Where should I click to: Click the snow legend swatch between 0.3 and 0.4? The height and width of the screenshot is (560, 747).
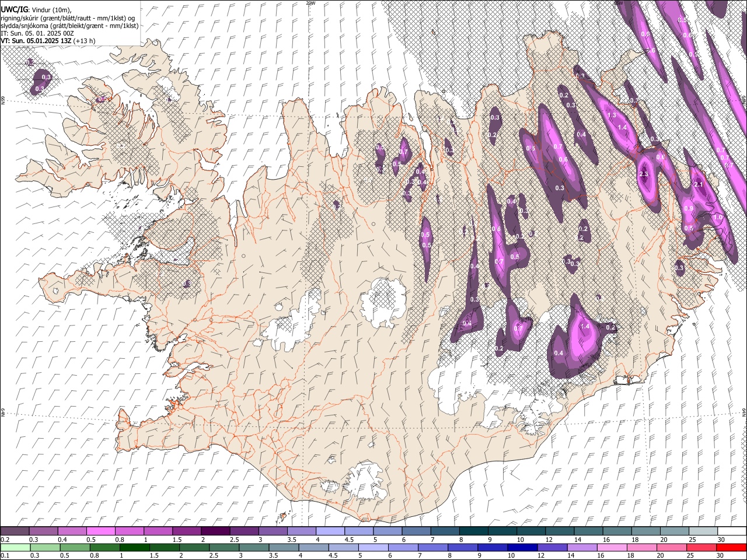[x=43, y=531]
